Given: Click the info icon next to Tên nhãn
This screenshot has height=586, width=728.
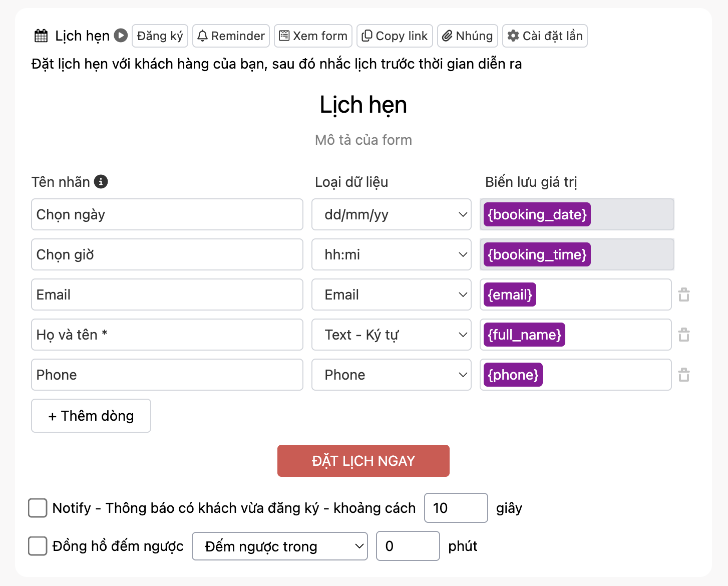Looking at the screenshot, I should pyautogui.click(x=101, y=182).
